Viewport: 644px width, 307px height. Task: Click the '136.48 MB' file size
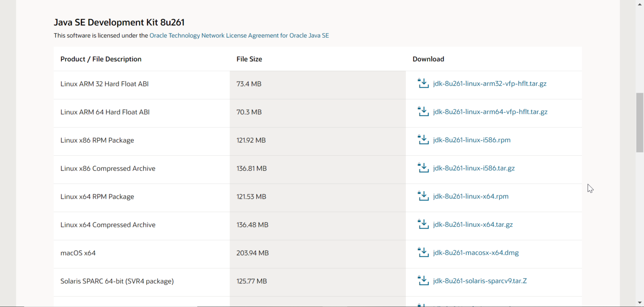pyautogui.click(x=252, y=225)
